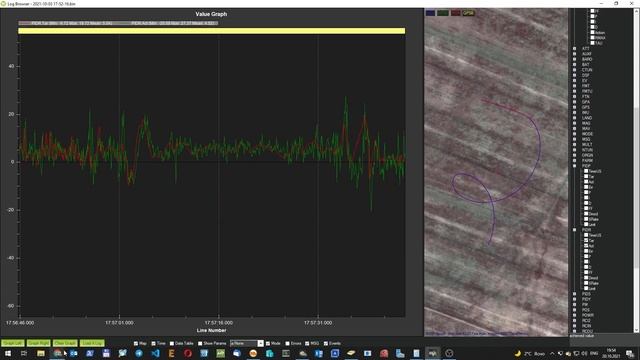The image size is (640, 360).
Task: Open Visual Studio Code from taskbar
Action: point(156,353)
